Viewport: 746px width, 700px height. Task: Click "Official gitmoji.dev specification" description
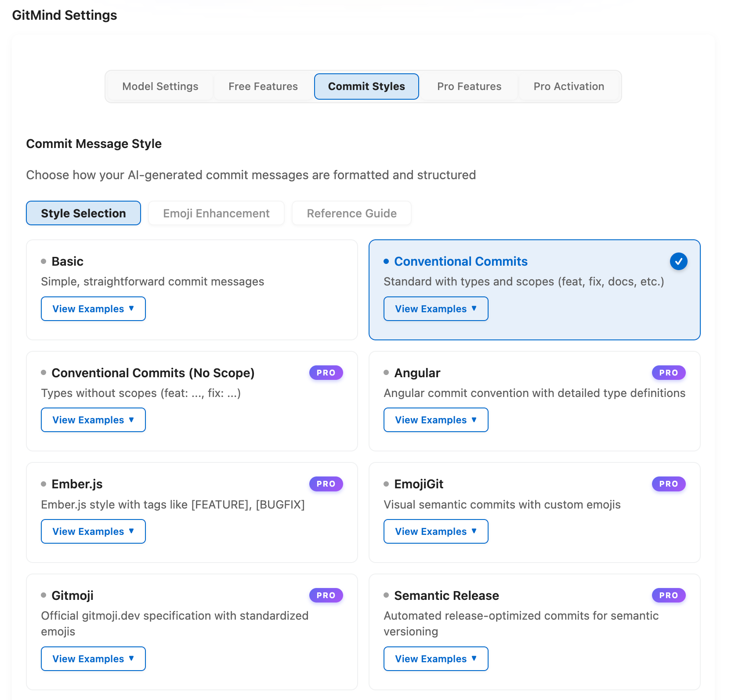click(174, 624)
